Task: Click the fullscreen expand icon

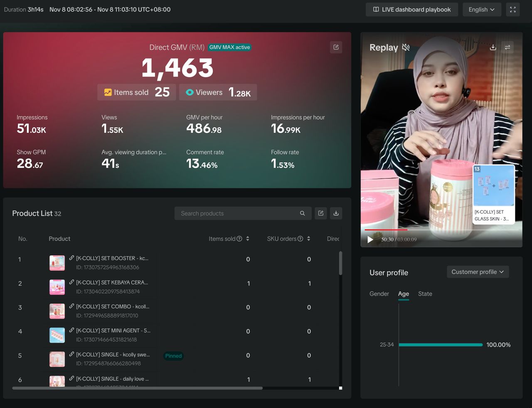Action: [x=513, y=10]
